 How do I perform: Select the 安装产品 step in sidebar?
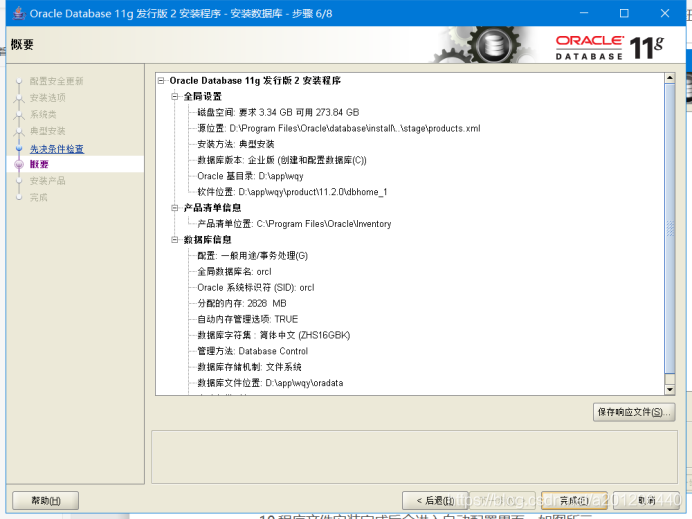[47, 181]
